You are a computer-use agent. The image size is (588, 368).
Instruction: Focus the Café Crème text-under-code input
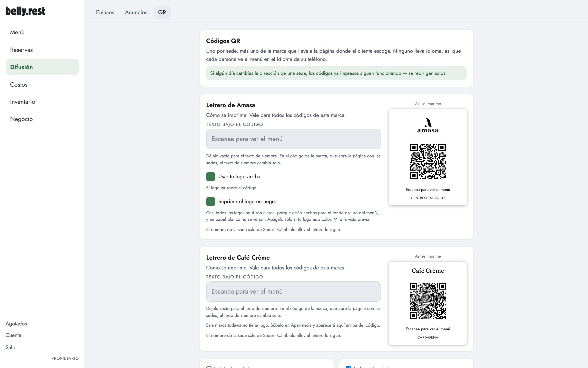pyautogui.click(x=293, y=292)
